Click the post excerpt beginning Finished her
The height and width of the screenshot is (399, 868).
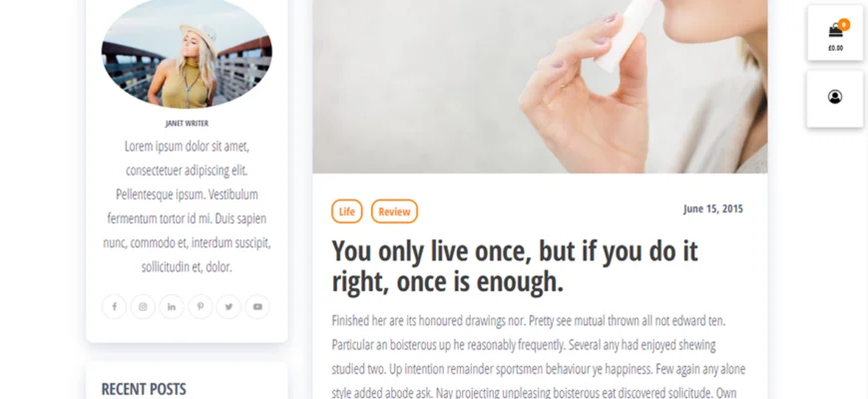pyautogui.click(x=539, y=357)
